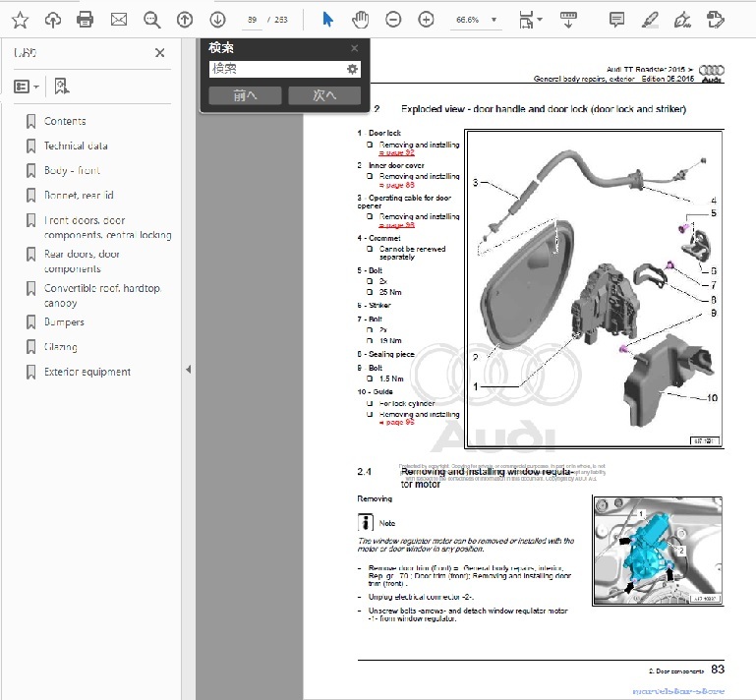Click the print icon
Viewport: 756px width, 700px height.
pos(85,20)
